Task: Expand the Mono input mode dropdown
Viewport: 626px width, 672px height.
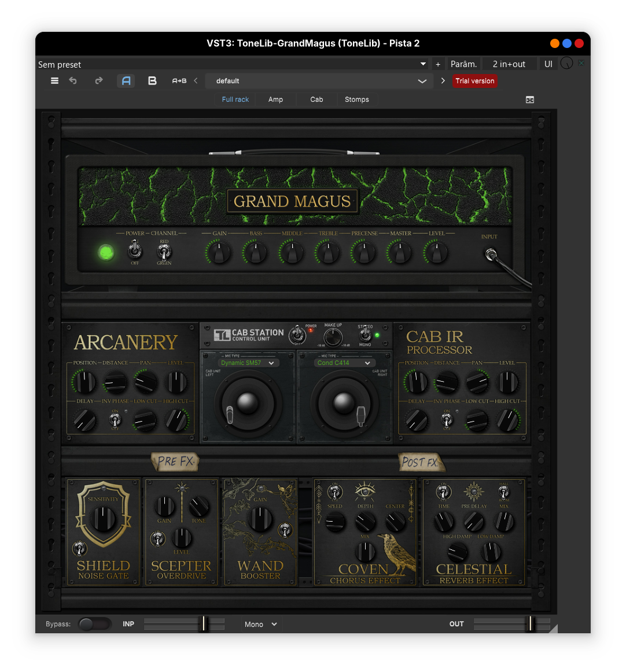Action: pos(260,624)
